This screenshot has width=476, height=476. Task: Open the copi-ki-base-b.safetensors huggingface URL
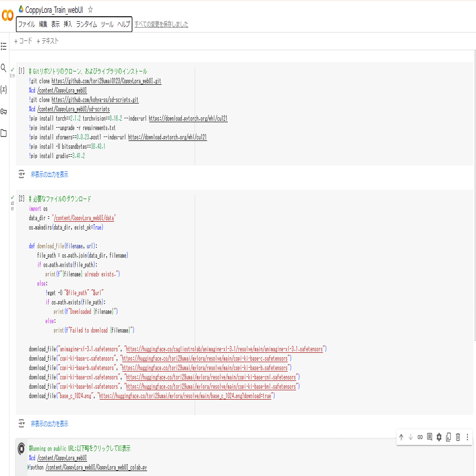205,368
